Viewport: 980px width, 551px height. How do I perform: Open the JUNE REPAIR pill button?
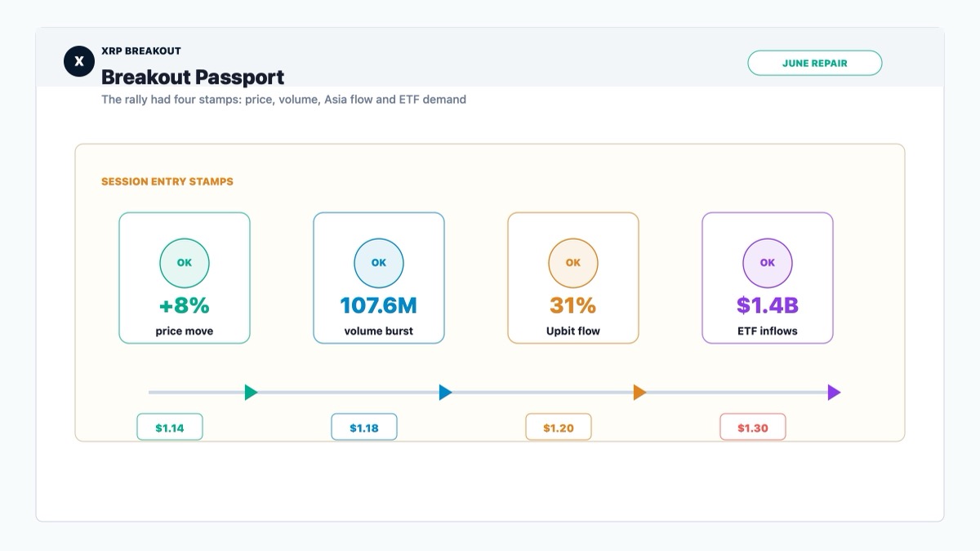point(815,63)
